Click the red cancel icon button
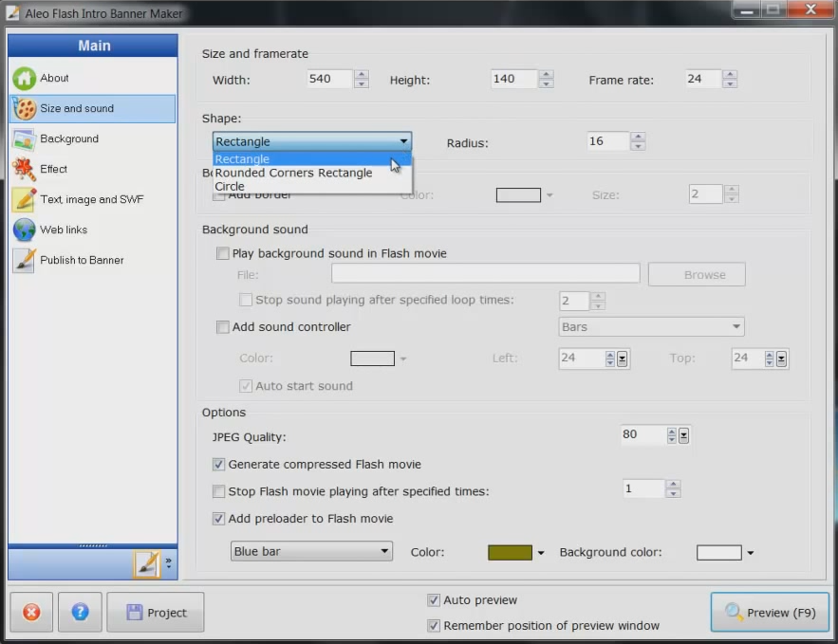The width and height of the screenshot is (838, 644). point(31,612)
